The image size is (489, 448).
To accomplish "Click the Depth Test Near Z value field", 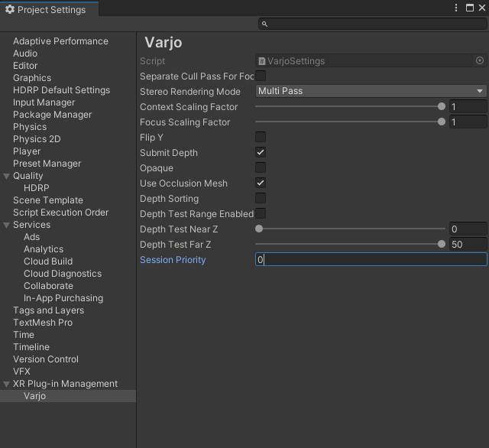I will [x=468, y=229].
